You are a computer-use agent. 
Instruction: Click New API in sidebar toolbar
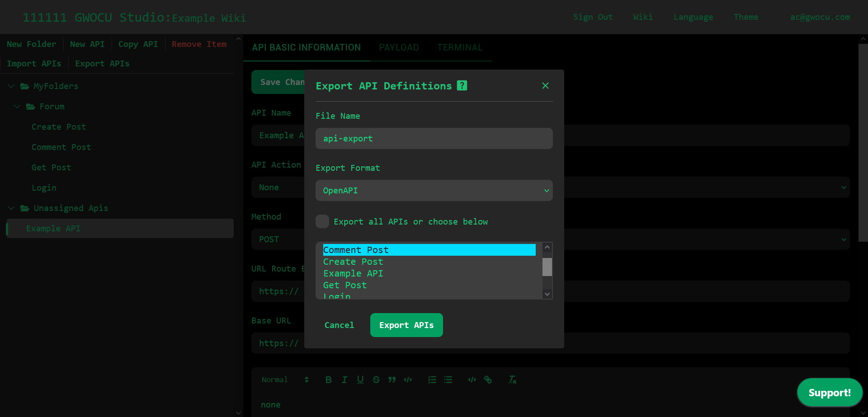tap(87, 44)
